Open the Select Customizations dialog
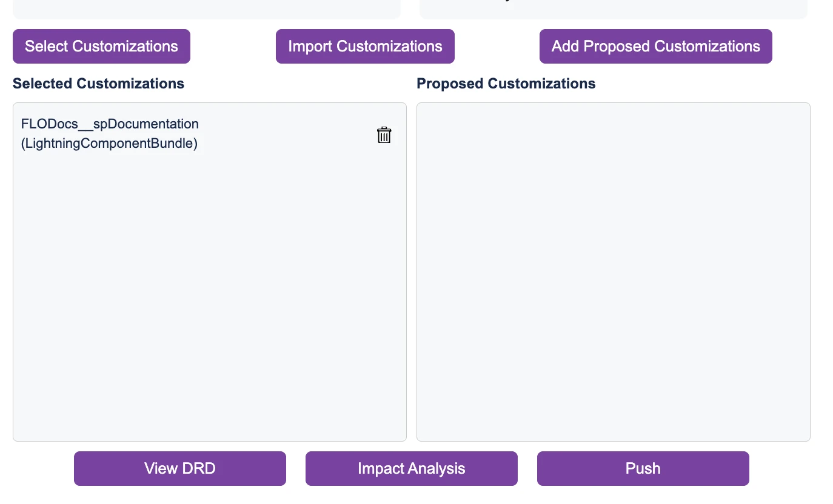The width and height of the screenshot is (833, 504). 101,47
